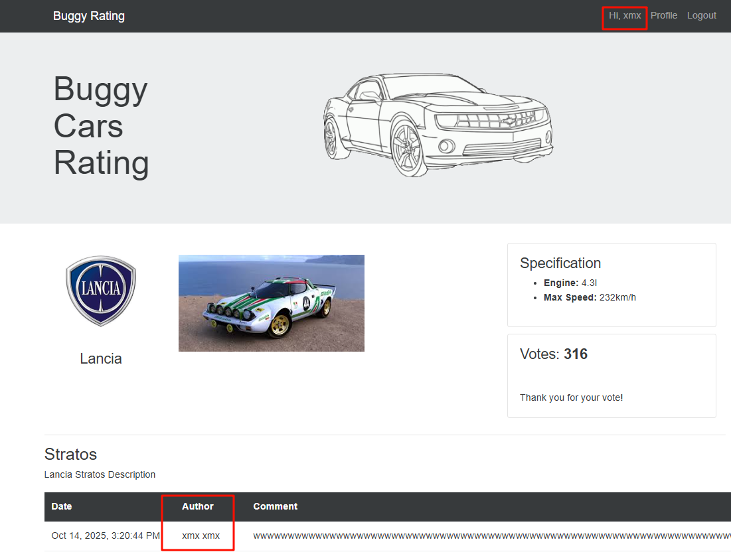731x560 pixels.
Task: Click the Stratos model heading
Action: (x=70, y=455)
